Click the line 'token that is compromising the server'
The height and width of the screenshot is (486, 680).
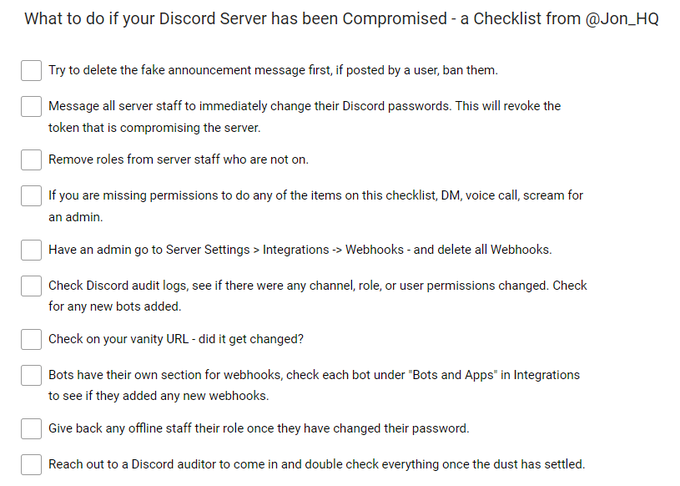[154, 128]
